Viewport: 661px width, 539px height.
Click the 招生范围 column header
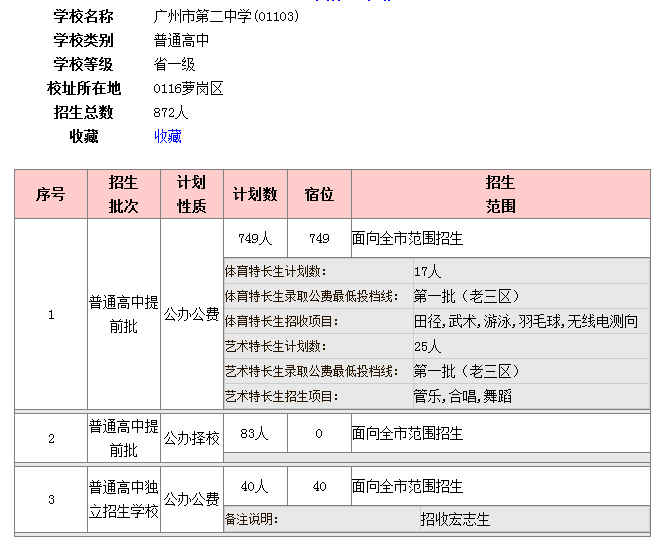500,194
